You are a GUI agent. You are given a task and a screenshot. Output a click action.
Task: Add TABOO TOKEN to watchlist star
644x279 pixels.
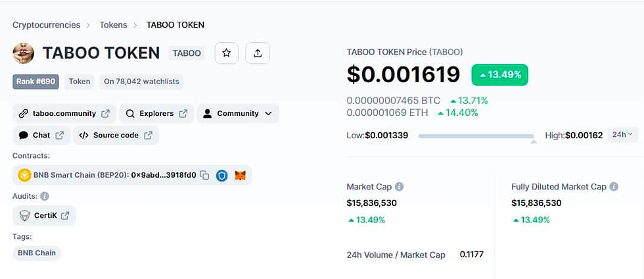pos(226,53)
